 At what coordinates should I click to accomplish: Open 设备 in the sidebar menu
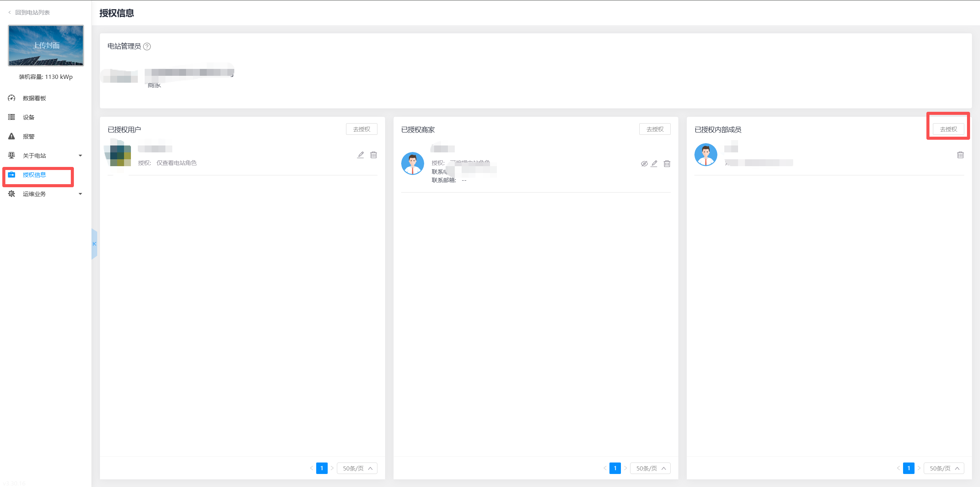click(28, 117)
